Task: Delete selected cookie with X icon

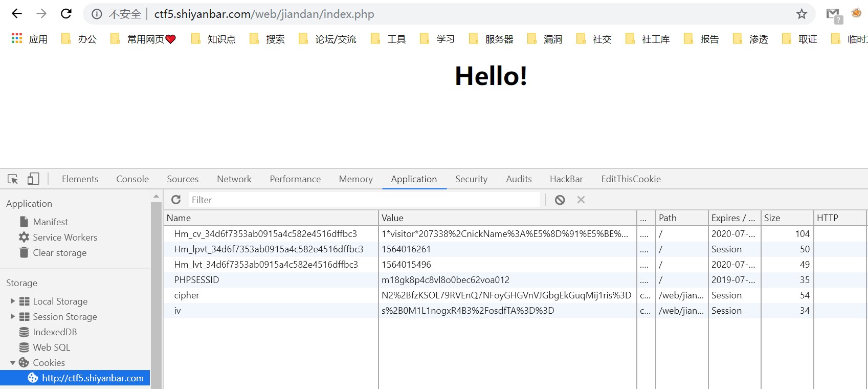Action: coord(581,200)
